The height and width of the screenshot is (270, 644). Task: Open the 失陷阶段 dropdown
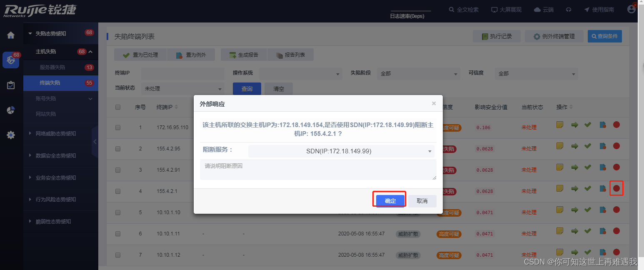click(419, 74)
